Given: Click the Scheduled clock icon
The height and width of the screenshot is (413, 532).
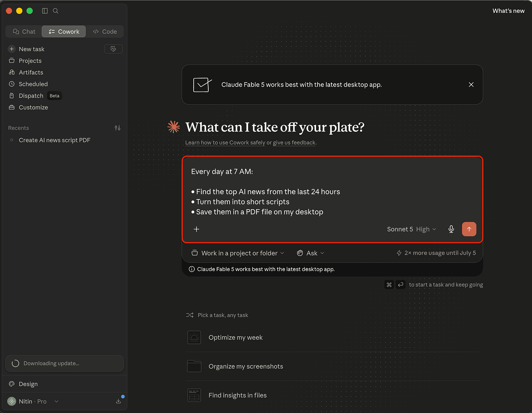Looking at the screenshot, I should click(x=12, y=84).
